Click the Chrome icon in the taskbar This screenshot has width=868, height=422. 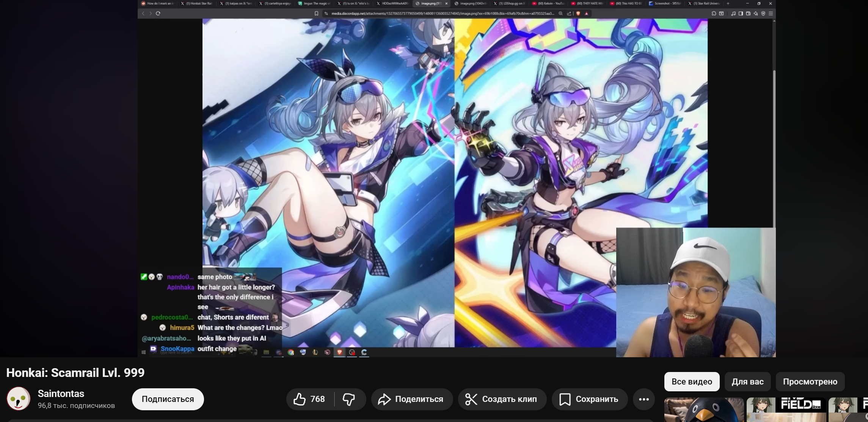point(291,352)
